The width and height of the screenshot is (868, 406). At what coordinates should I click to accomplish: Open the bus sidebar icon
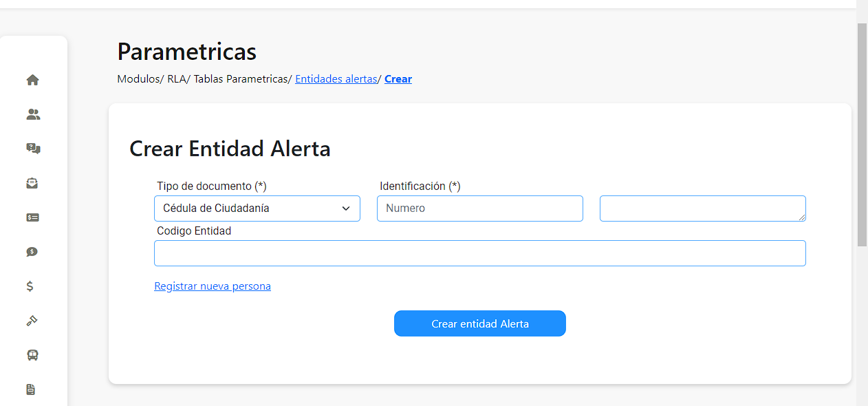(x=32, y=355)
